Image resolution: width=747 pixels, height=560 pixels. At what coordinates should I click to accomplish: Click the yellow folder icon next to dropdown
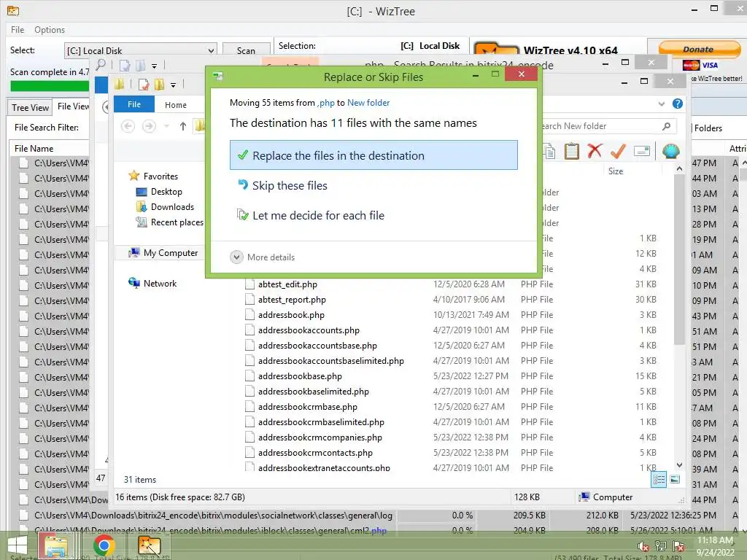tap(159, 85)
